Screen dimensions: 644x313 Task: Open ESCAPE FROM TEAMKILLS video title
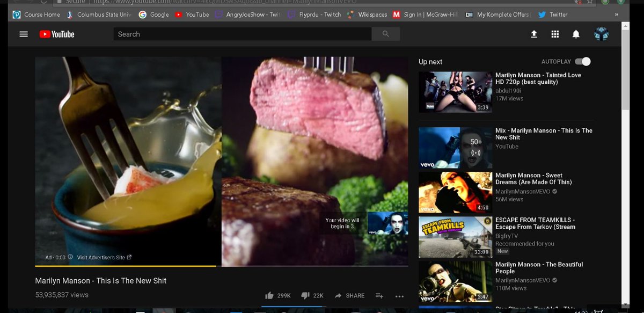tap(536, 223)
